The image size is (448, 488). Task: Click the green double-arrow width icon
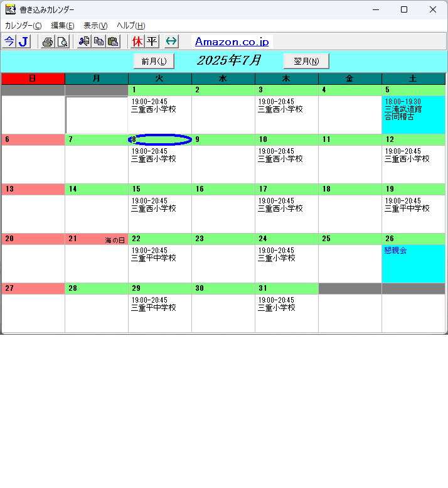171,41
